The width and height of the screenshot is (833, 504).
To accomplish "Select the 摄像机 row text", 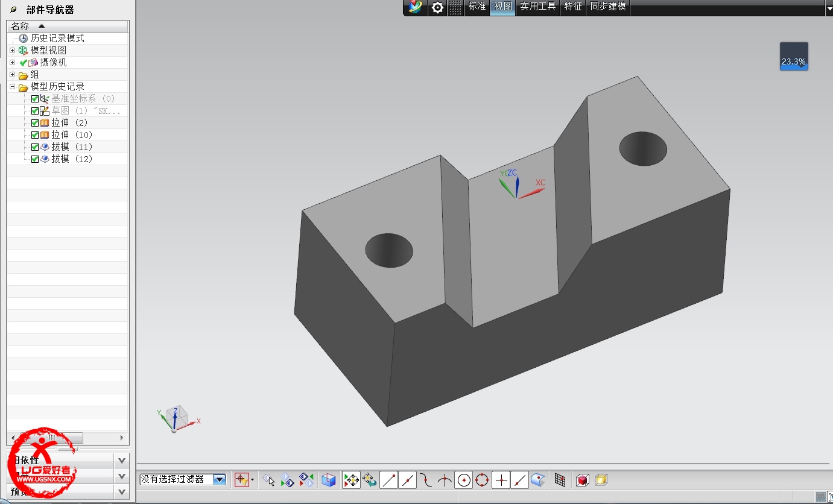I will (53, 62).
